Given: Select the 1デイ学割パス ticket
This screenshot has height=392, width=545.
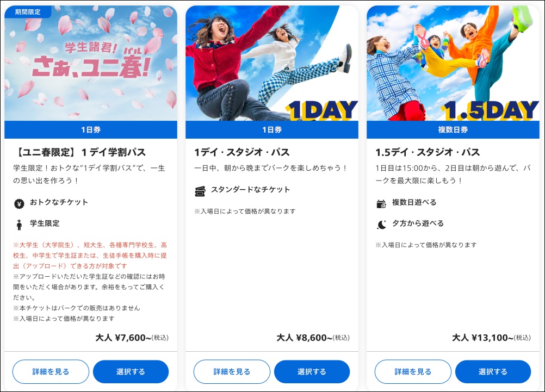Looking at the screenshot, I should pyautogui.click(x=131, y=371).
